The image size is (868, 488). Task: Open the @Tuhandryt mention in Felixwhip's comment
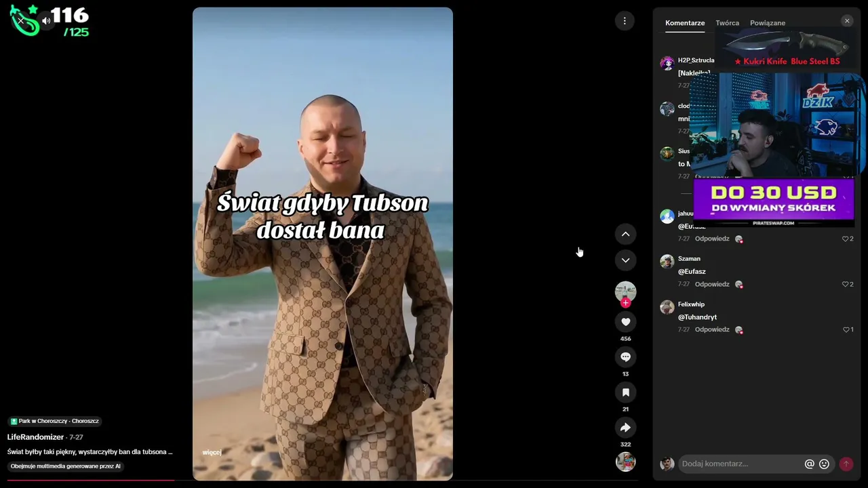tap(697, 317)
